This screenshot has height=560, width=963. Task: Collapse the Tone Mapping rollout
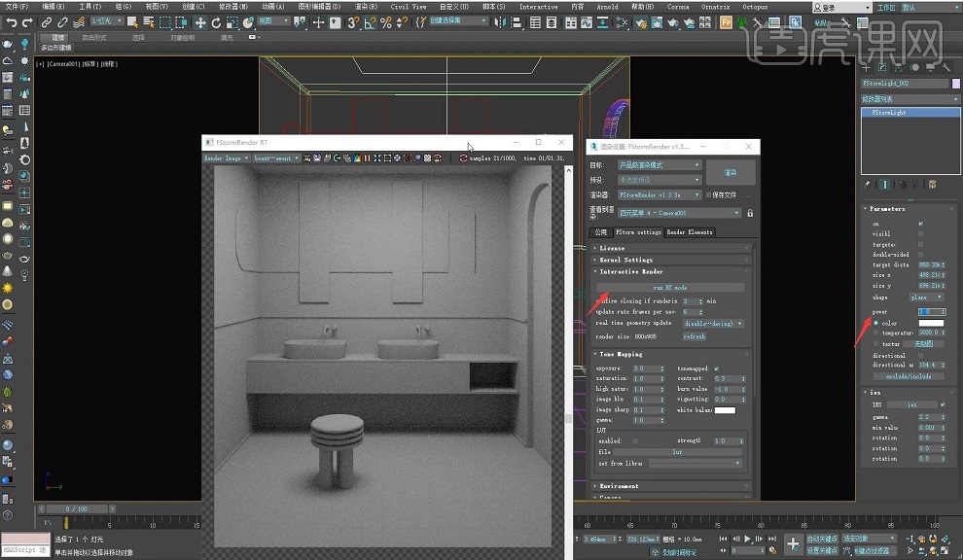[671, 354]
